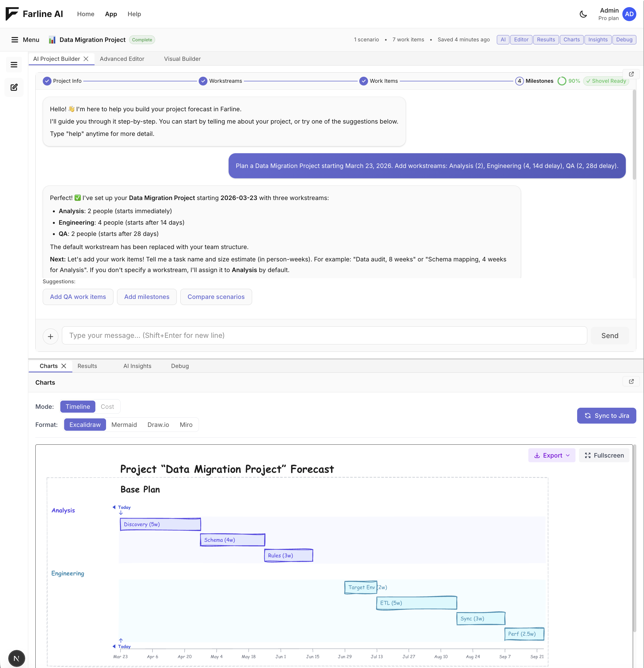Image resolution: width=644 pixels, height=668 pixels.
Task: Open the AI builder in a new window
Action: pyautogui.click(x=631, y=74)
